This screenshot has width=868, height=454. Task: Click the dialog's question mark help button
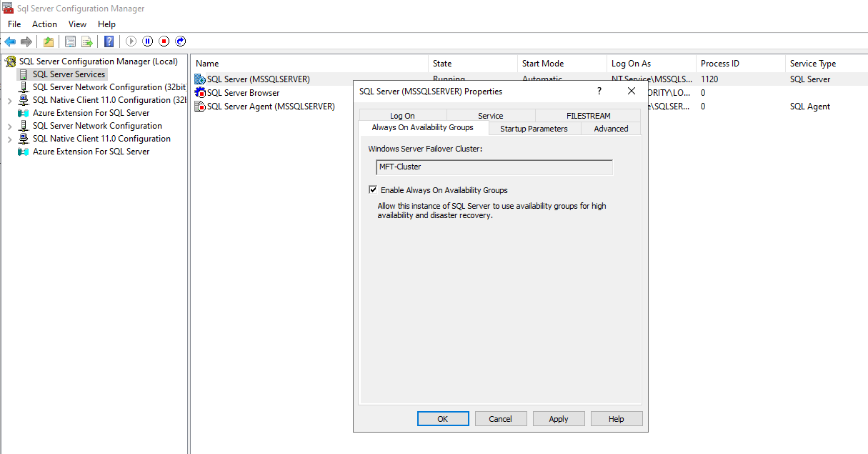click(x=599, y=91)
